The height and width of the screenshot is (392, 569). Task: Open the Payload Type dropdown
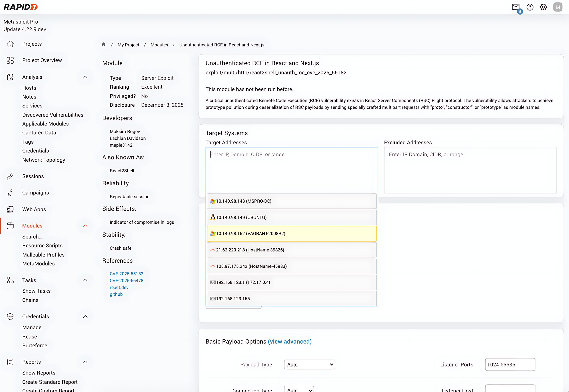(309, 364)
